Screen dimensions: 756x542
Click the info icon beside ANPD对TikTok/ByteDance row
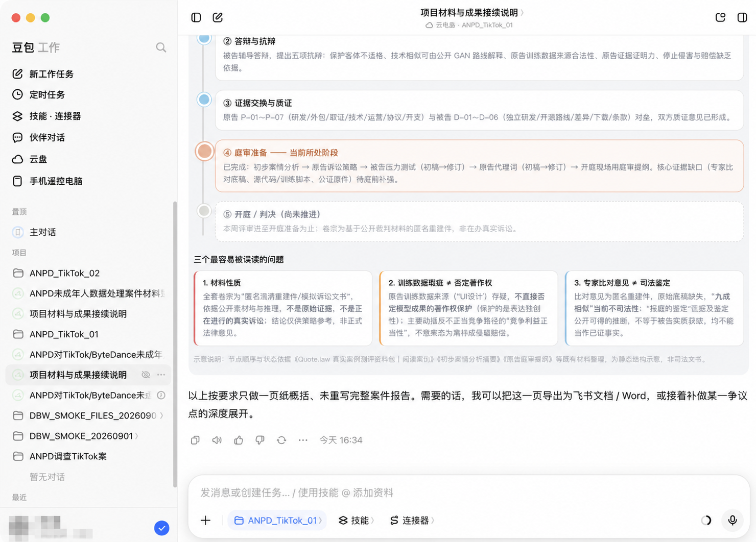[161, 395]
